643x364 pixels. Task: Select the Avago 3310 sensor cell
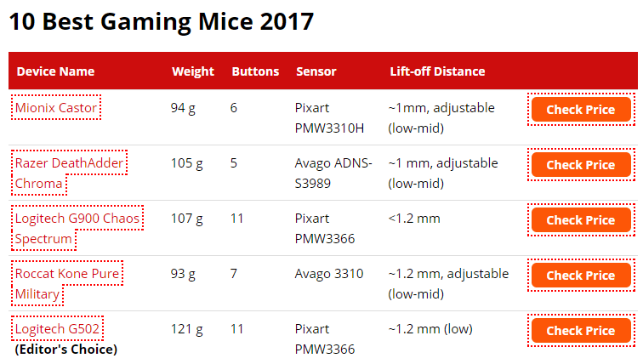click(x=329, y=273)
